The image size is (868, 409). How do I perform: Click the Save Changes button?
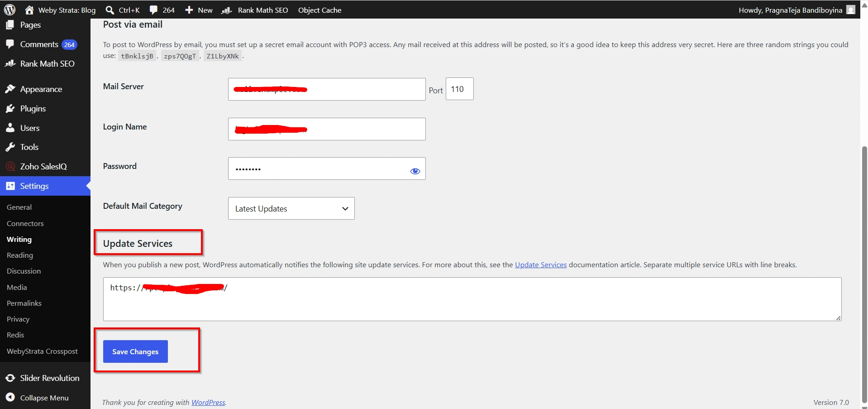pos(135,351)
